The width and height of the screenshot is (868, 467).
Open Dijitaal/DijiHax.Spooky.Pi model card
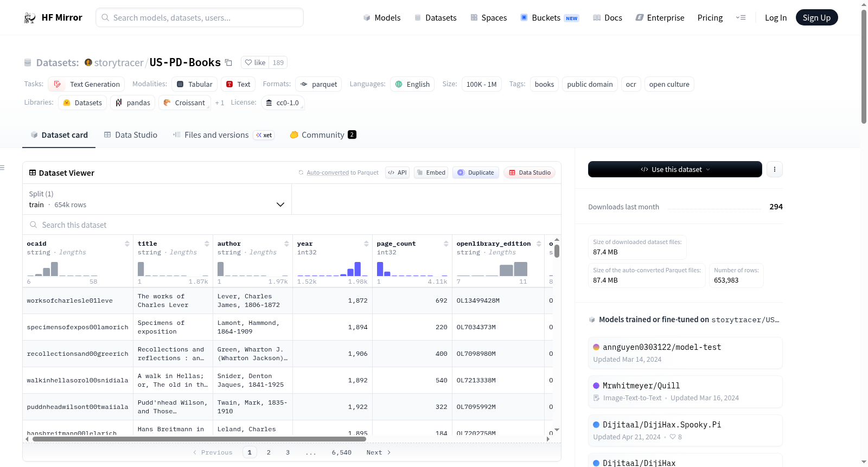pos(685,431)
